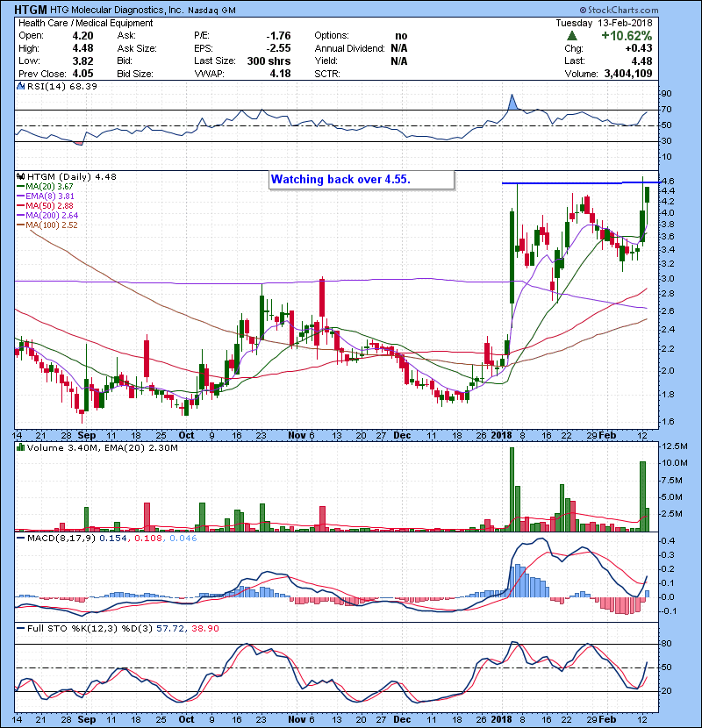Image resolution: width=702 pixels, height=728 pixels.
Task: Select the green MA(20) legend line
Action: pyautogui.click(x=20, y=186)
